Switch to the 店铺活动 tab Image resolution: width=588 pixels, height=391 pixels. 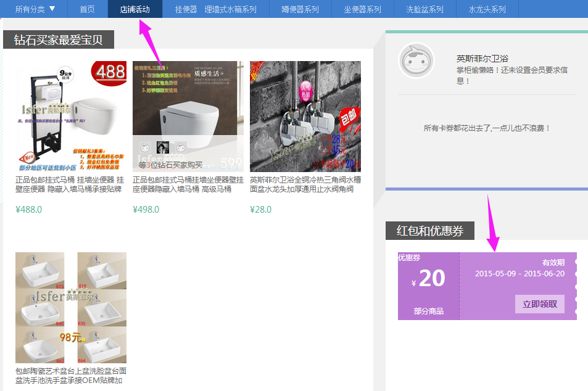coord(135,9)
